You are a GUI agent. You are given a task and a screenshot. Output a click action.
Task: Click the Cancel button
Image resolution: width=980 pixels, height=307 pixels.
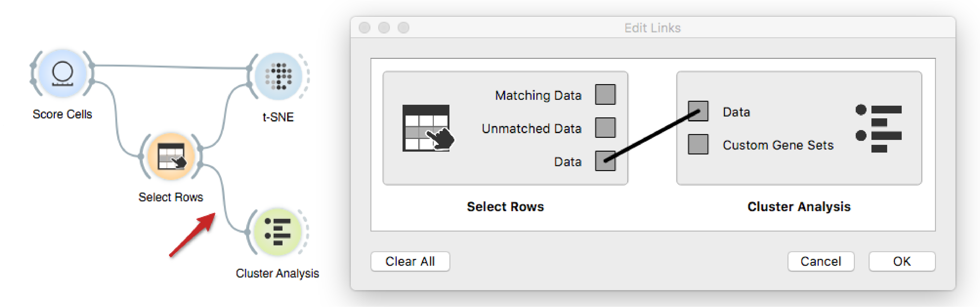[x=821, y=261]
